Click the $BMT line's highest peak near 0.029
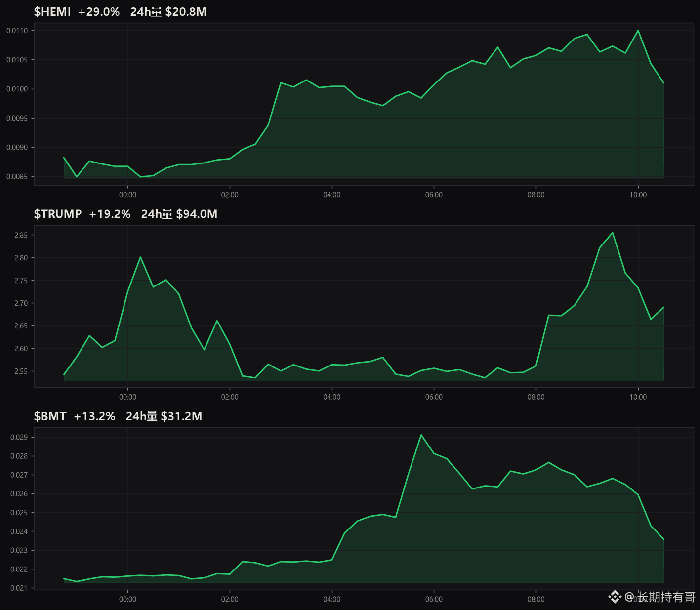 421,435
